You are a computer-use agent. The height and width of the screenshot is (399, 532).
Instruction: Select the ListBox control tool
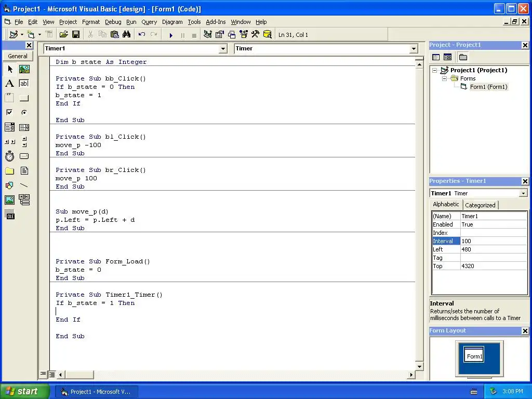tap(24, 127)
